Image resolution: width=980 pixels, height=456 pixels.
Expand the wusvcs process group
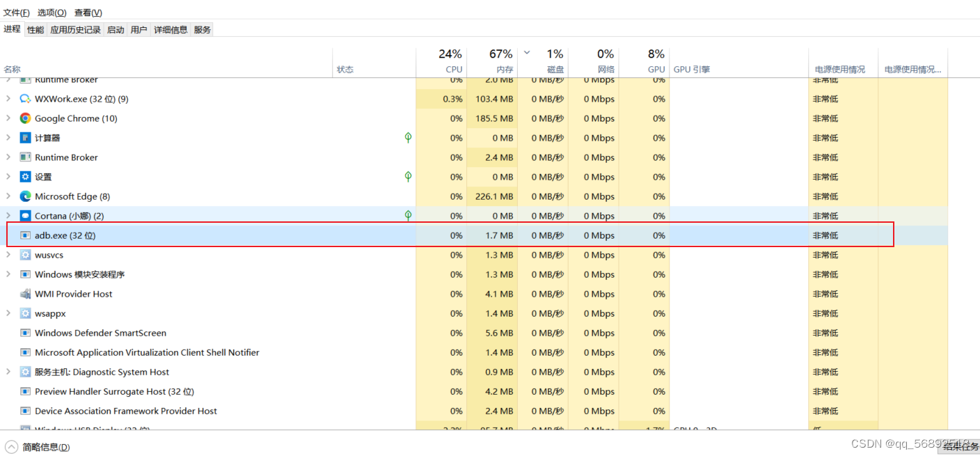(8, 255)
